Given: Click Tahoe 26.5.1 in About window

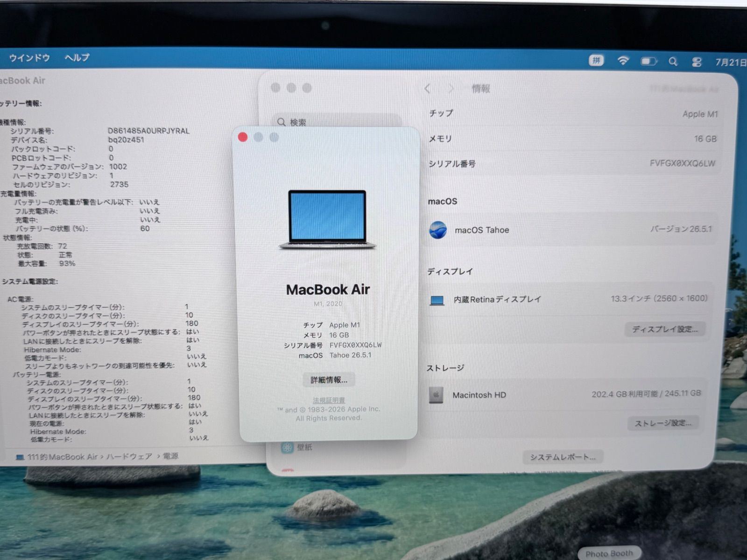Looking at the screenshot, I should 350,355.
